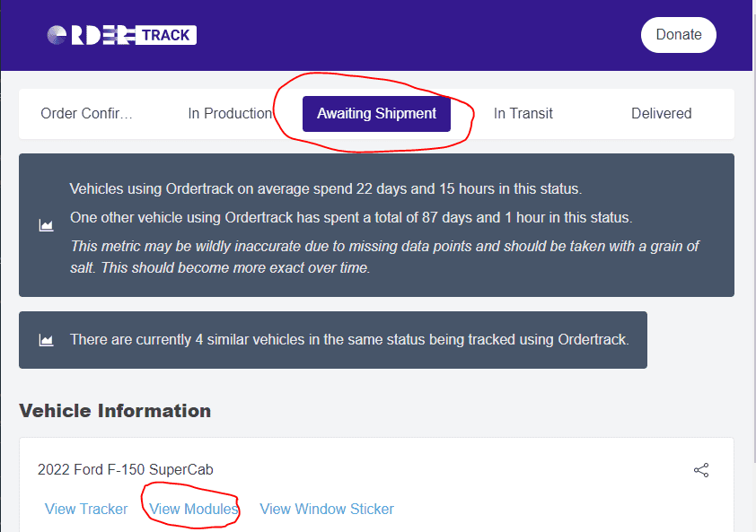Click the chart icon beside similar vehicles message

tap(46, 340)
